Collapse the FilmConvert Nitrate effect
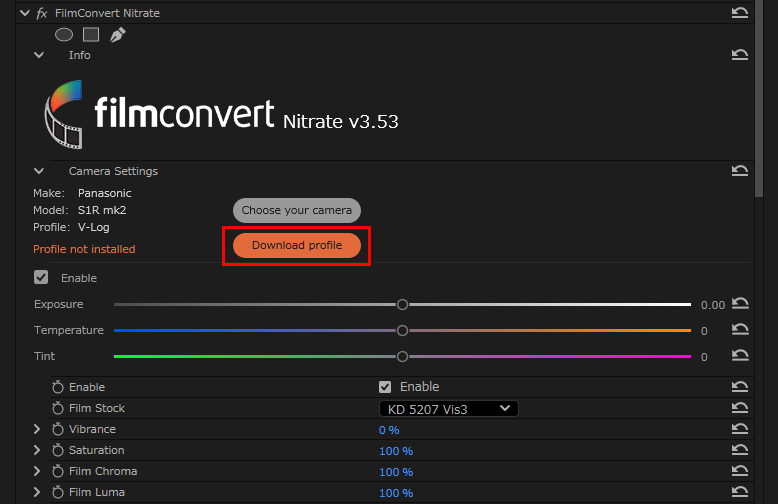Viewport: 778px width, 504px height. click(x=25, y=13)
